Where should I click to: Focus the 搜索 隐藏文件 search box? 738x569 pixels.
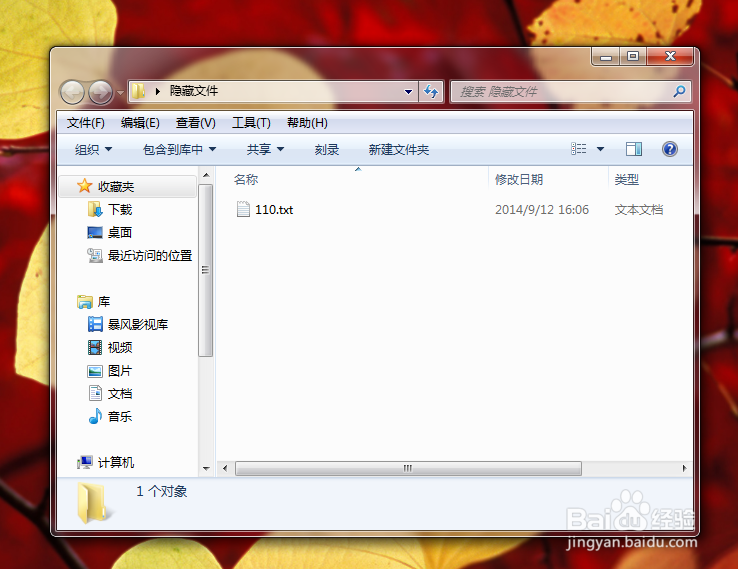pyautogui.click(x=570, y=91)
